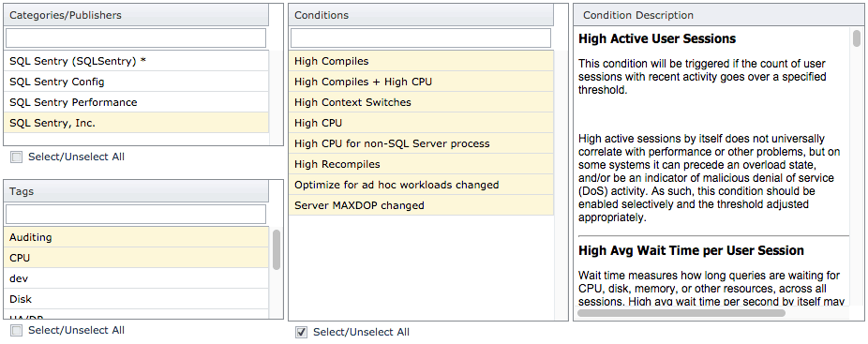The width and height of the screenshot is (868, 344).
Task: Select the CPU tag
Action: [136, 258]
